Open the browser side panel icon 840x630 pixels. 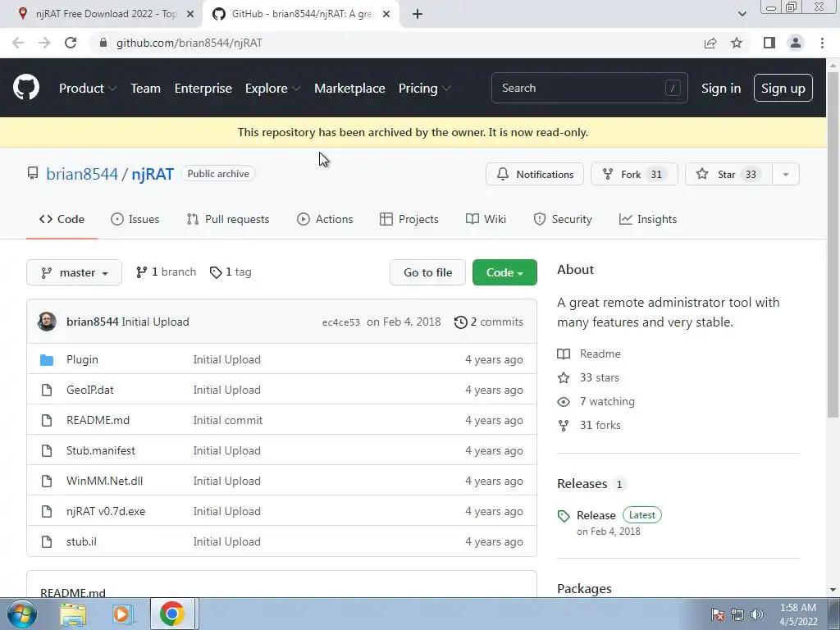[x=769, y=43]
